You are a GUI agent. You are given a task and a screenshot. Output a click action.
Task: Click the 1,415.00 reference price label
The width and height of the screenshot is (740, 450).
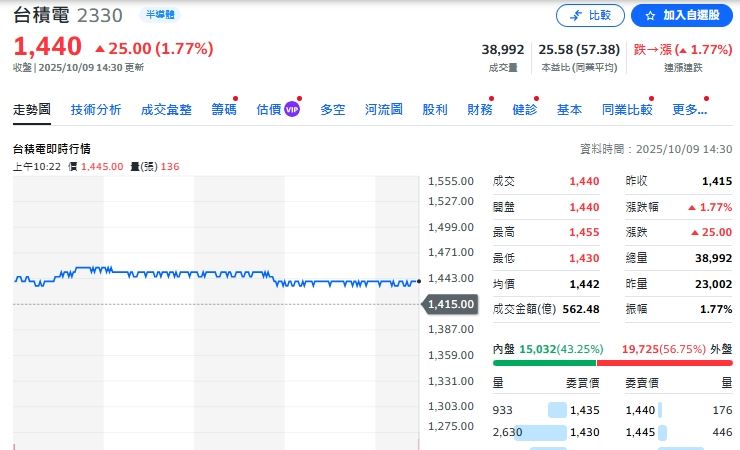click(450, 303)
